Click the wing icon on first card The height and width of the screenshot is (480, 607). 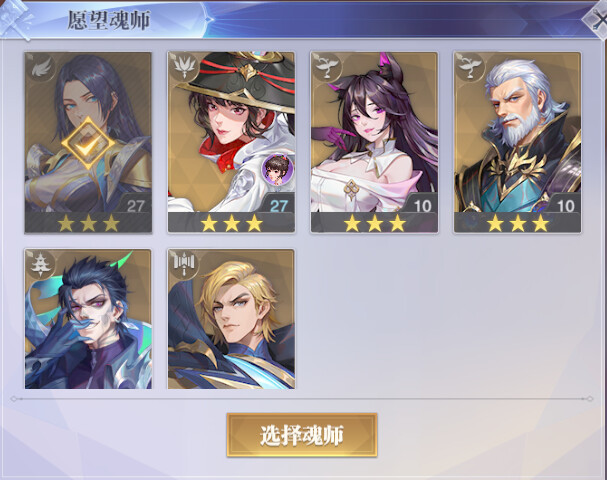tap(41, 69)
